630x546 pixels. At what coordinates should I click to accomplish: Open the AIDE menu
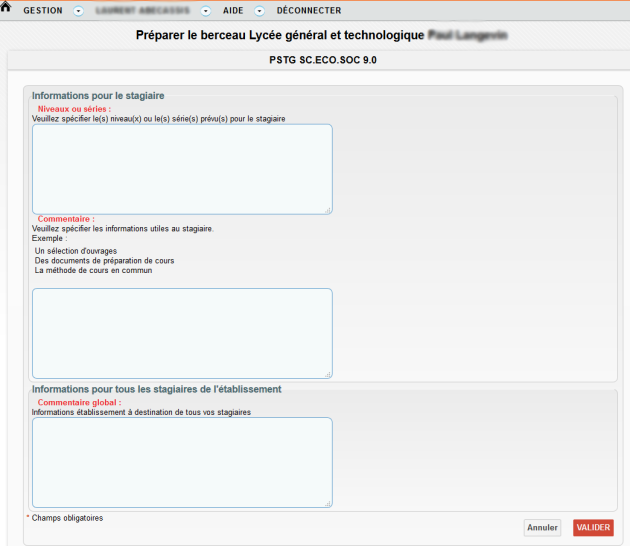(233, 11)
